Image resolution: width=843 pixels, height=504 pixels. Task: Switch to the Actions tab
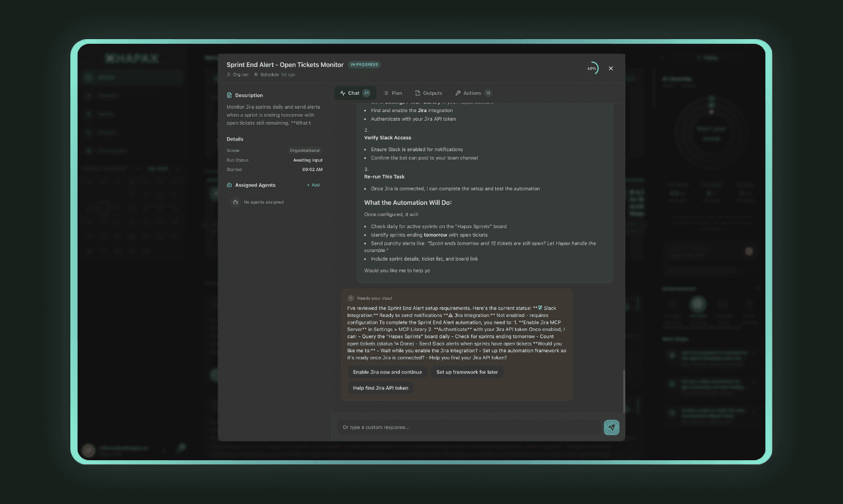[x=473, y=93]
